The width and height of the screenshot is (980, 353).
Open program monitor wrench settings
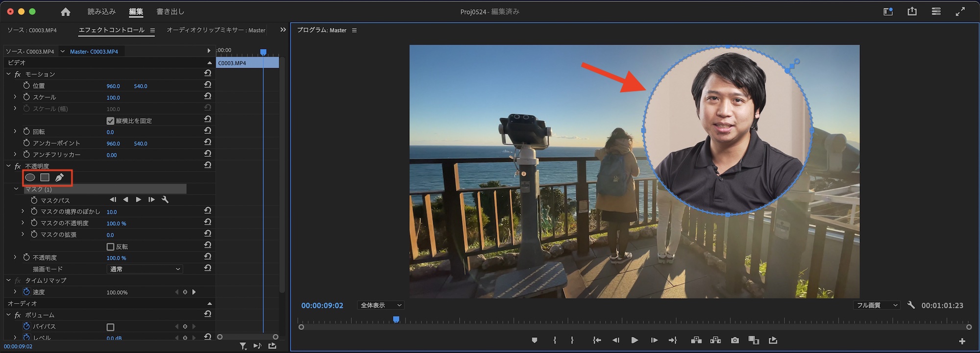coord(911,305)
